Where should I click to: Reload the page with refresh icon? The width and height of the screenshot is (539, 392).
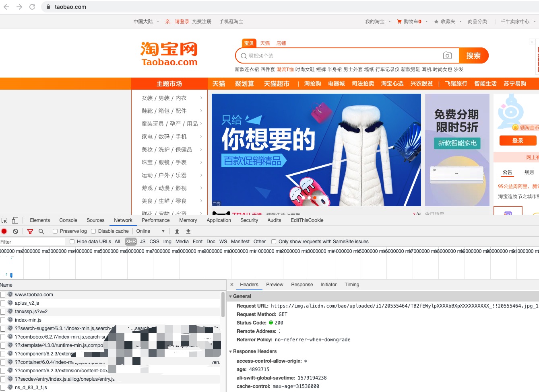tap(32, 7)
